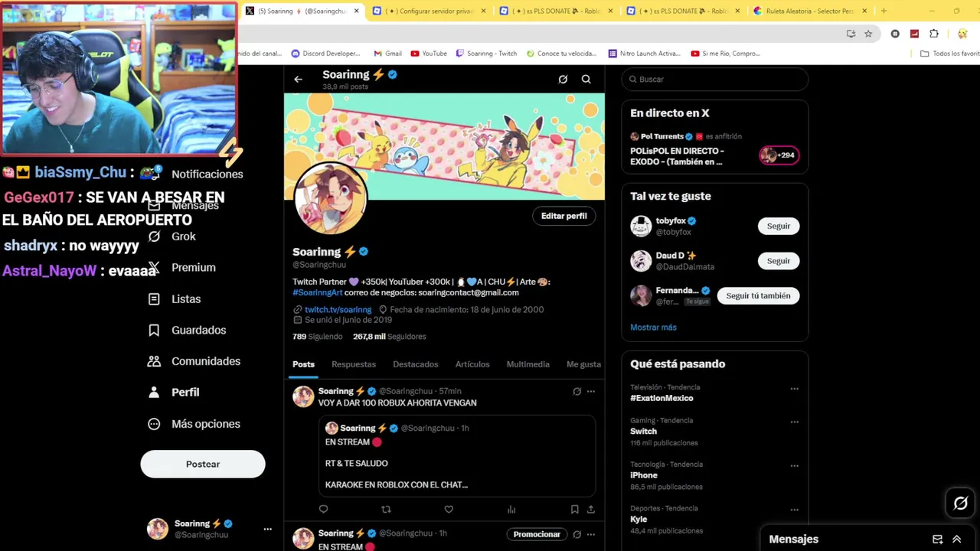Screen dimensions: 980x551
Task: Switch to the Respuestas tab
Action: pyautogui.click(x=354, y=364)
